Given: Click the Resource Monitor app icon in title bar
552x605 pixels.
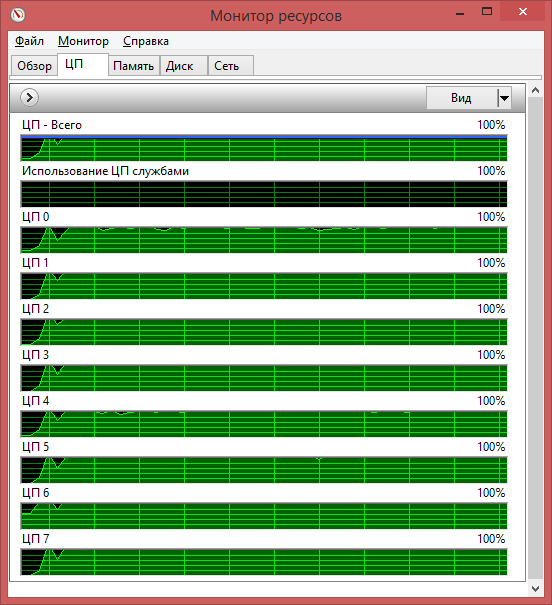Looking at the screenshot, I should 18,15.
